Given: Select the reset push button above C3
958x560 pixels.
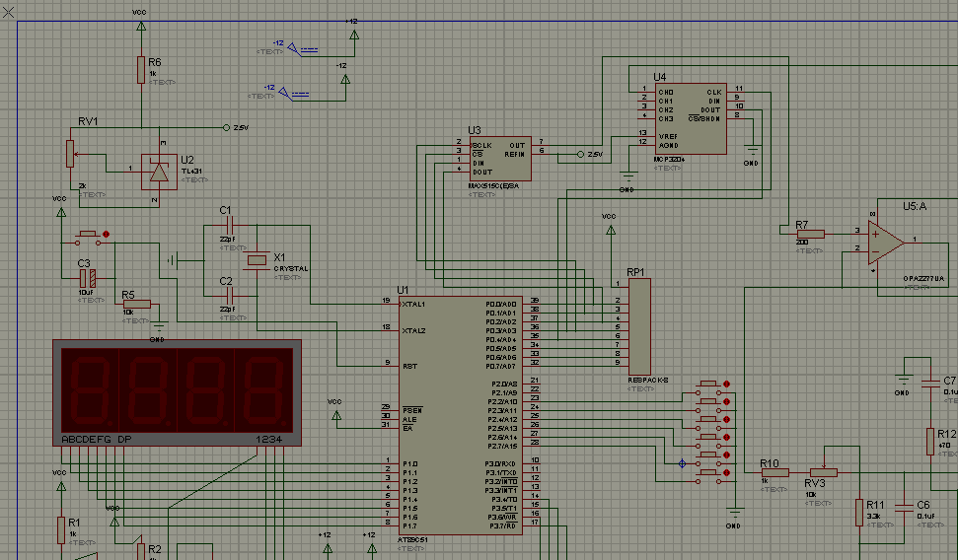Looking at the screenshot, I should [x=88, y=238].
